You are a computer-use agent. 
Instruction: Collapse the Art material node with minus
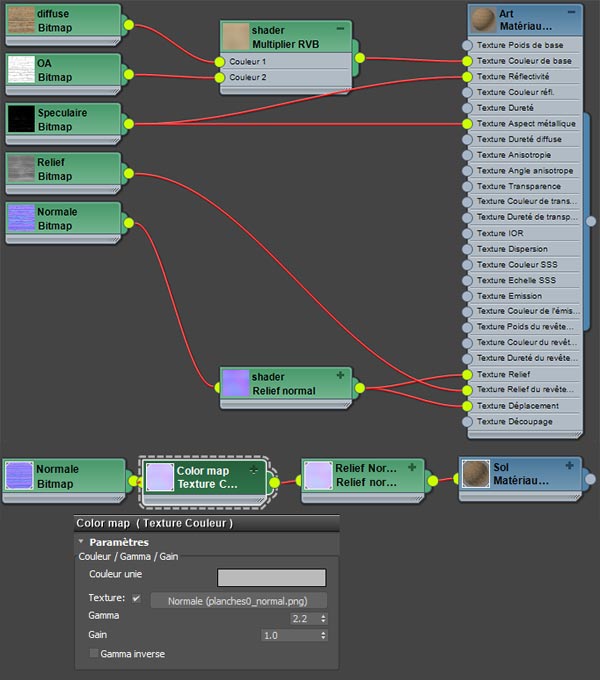click(x=570, y=12)
